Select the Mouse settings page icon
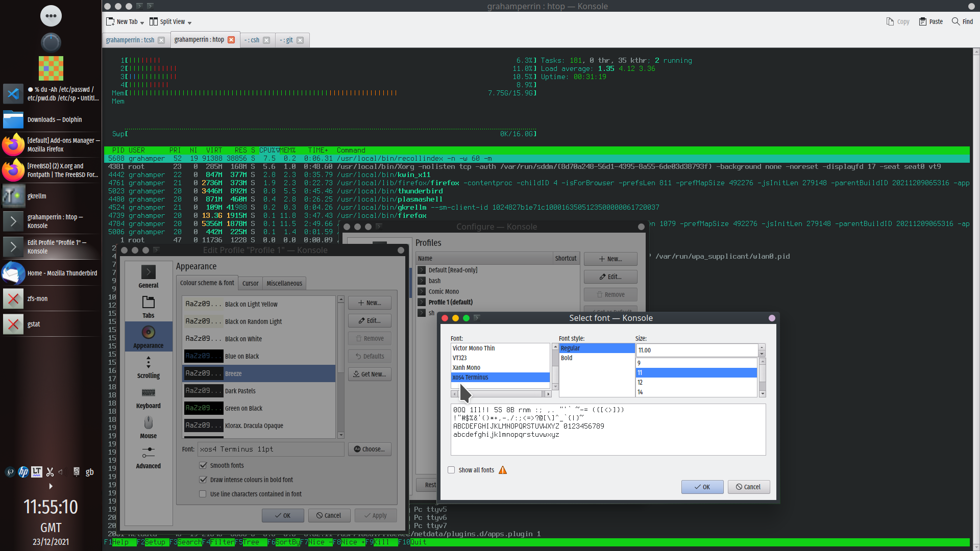Viewport: 980px width, 551px height. coord(148,423)
